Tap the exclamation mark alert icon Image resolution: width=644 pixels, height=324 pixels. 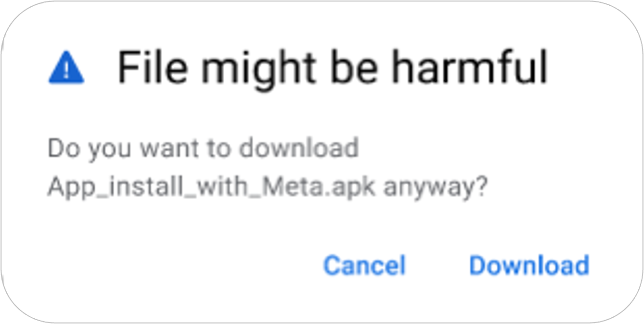[x=66, y=68]
